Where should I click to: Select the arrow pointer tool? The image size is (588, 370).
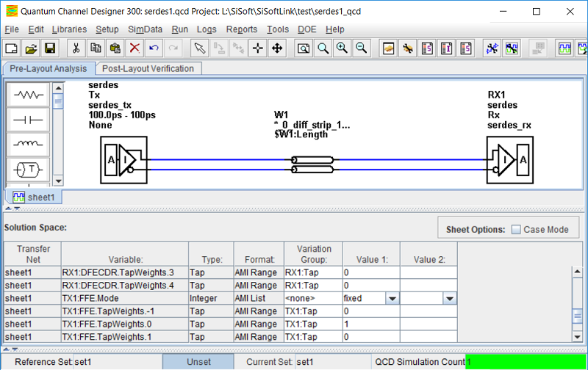[199, 48]
